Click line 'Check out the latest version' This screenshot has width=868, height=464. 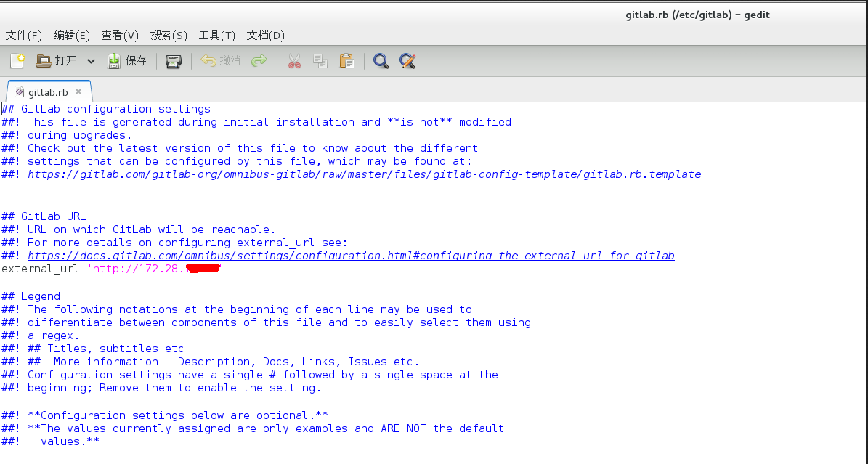click(240, 148)
